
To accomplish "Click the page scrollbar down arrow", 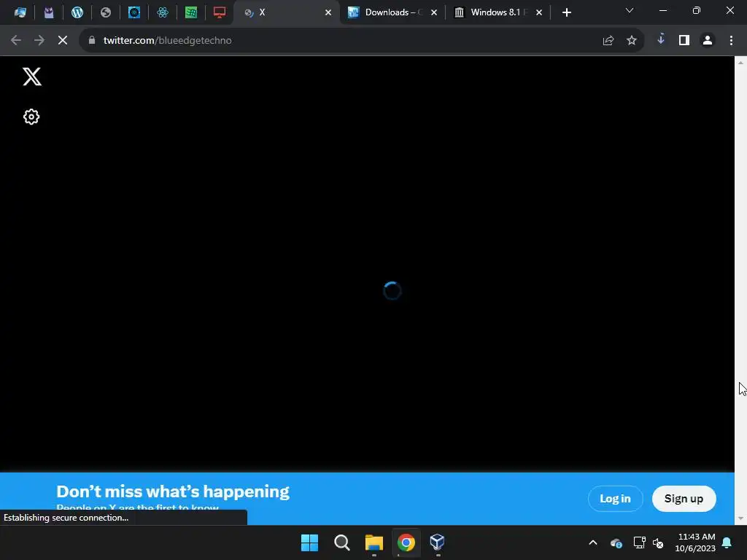I will 741,518.
